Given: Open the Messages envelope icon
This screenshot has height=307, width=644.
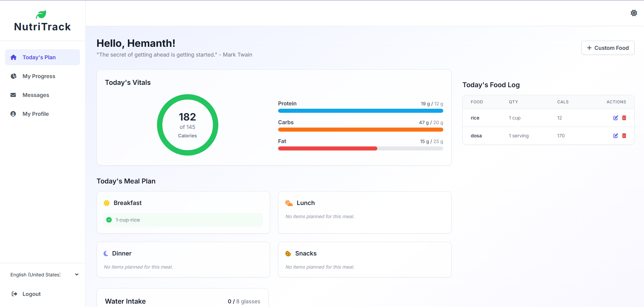Looking at the screenshot, I should (13, 95).
